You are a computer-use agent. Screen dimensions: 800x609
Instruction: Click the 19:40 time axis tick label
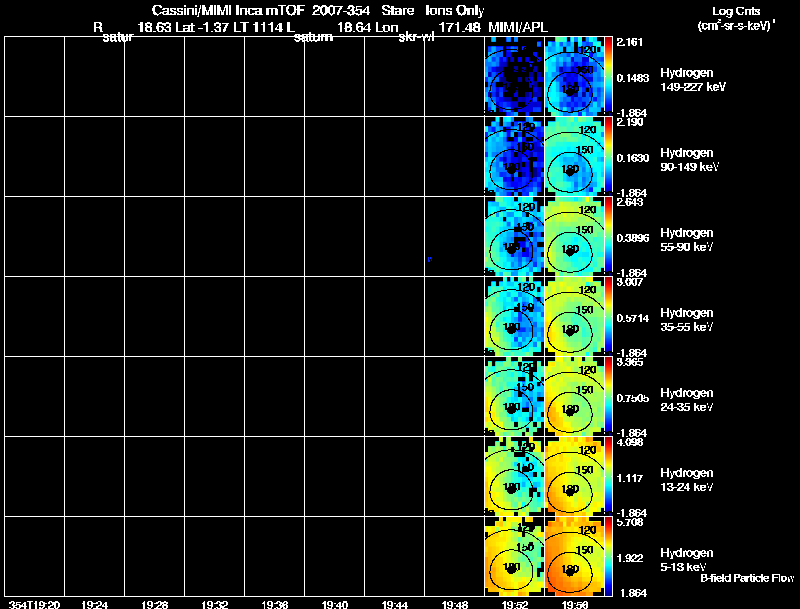335,604
